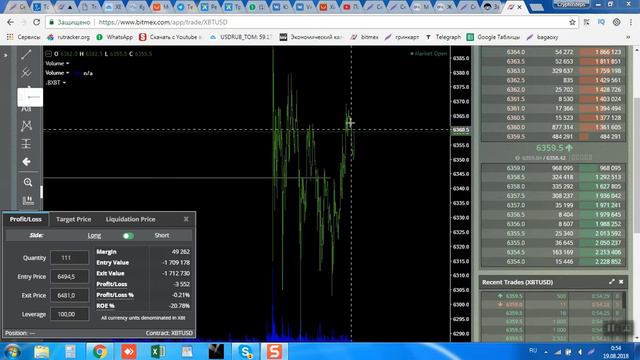Click the pause overlay button near Recent Trades
The height and width of the screenshot is (360, 640).
(611, 328)
